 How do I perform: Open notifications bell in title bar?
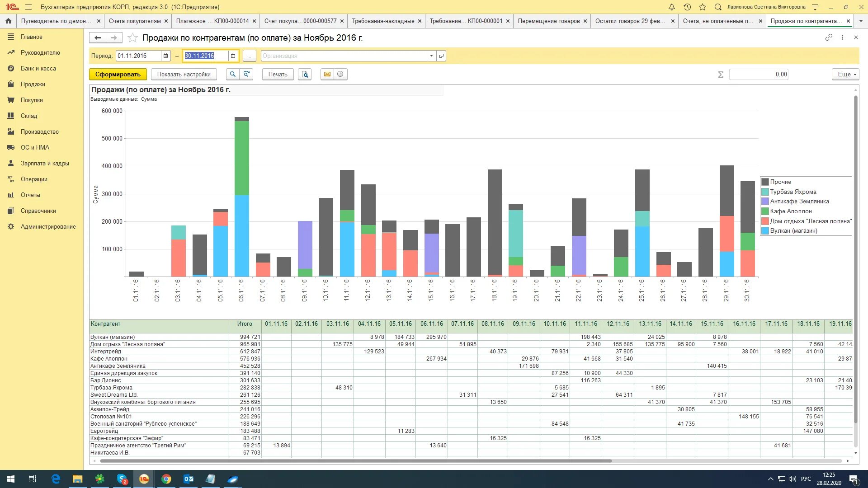[x=671, y=7]
